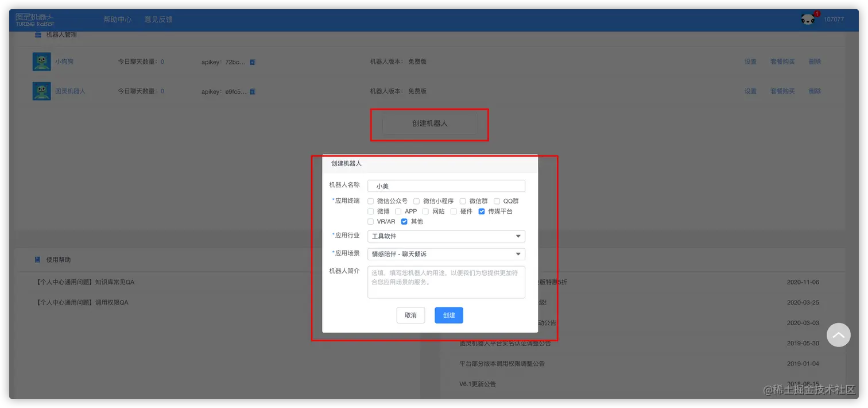Click the username 107077

click(834, 20)
